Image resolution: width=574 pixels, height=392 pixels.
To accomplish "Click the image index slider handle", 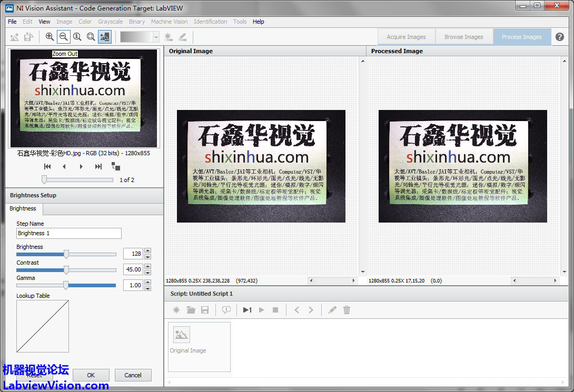I will tap(44, 179).
